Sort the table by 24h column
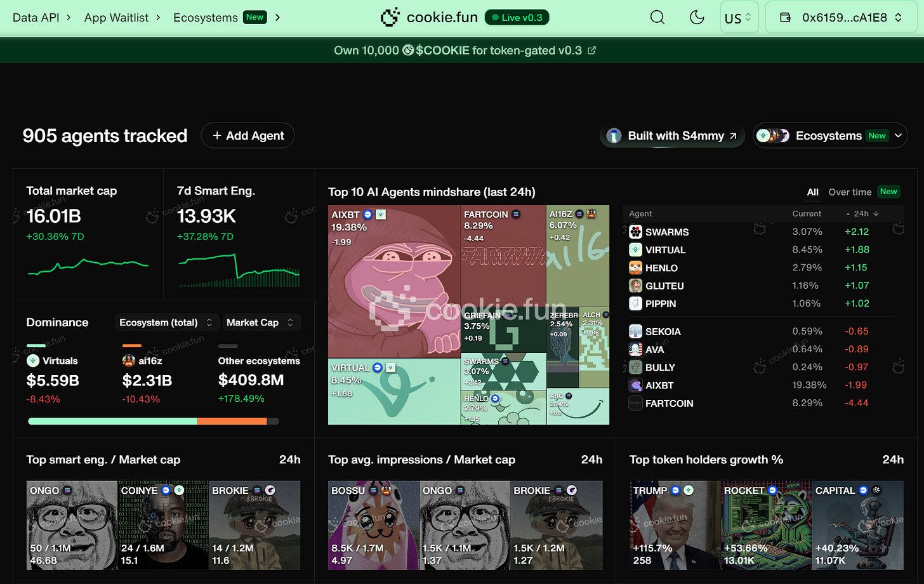Image resolution: width=924 pixels, height=584 pixels. 863,214
